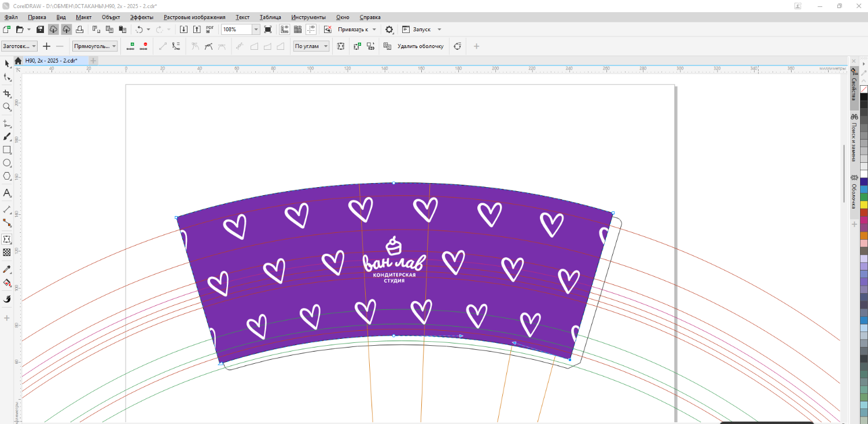Open the Эффекты menu
Viewport: 868px width, 424px height.
[142, 17]
